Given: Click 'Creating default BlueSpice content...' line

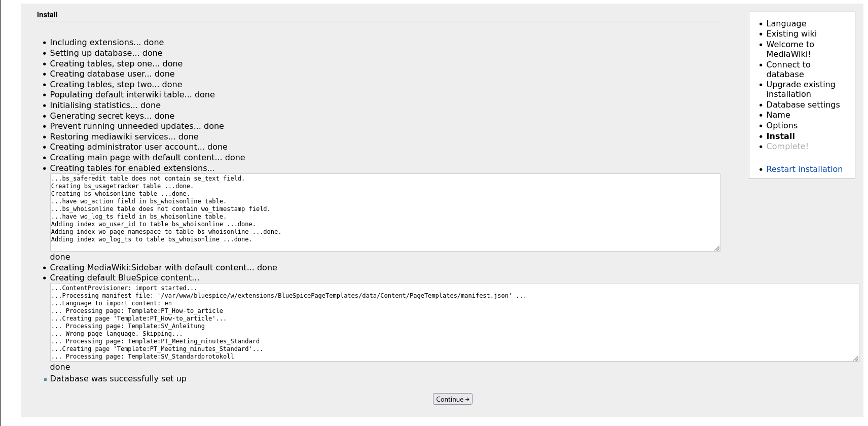Looking at the screenshot, I should (x=125, y=278).
